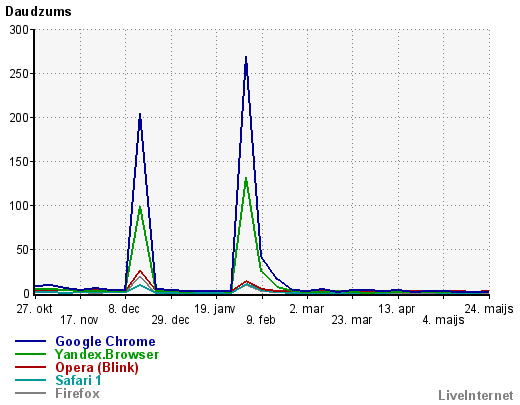Click the 19. janv axis label
Screen dimensions: 520x405
[x=215, y=309]
